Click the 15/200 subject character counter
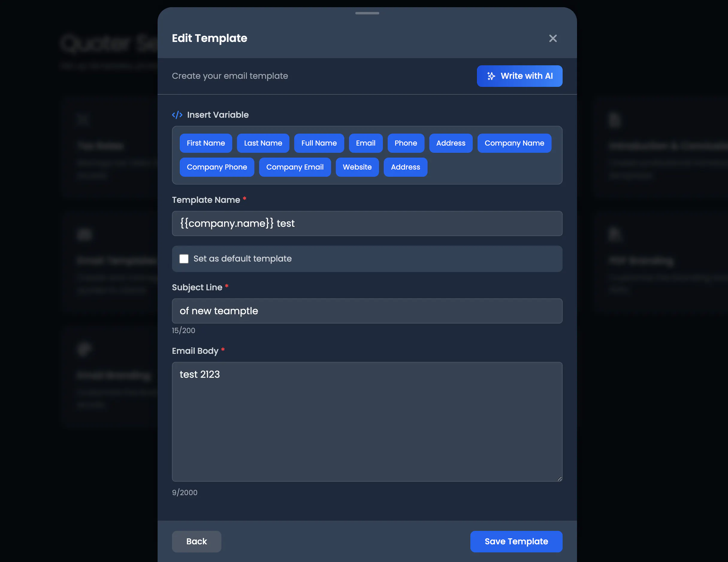This screenshot has width=728, height=562. click(x=183, y=330)
